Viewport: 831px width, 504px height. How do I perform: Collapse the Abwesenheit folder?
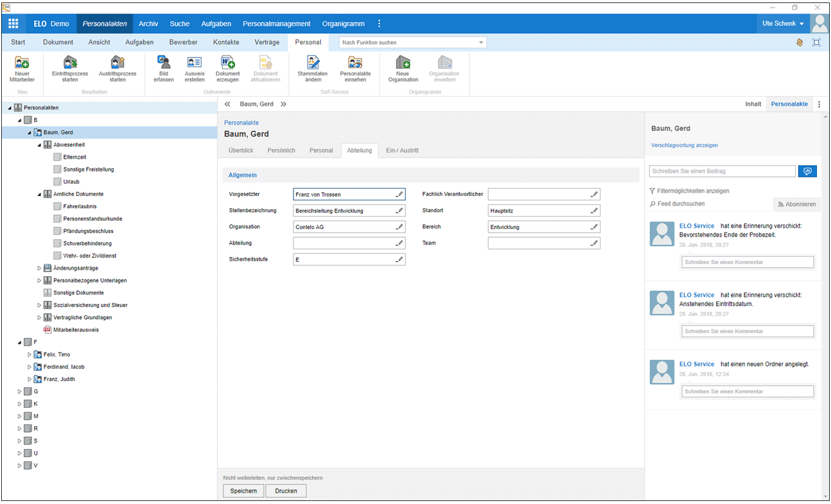point(39,145)
